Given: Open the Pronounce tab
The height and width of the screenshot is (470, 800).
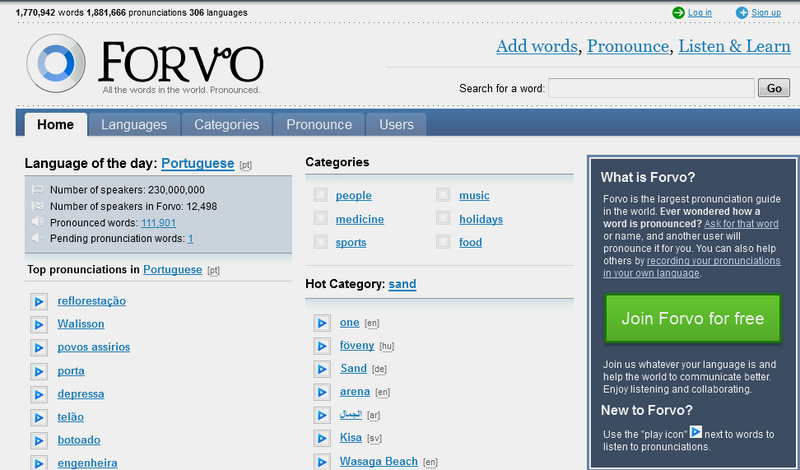Looking at the screenshot, I should [319, 125].
